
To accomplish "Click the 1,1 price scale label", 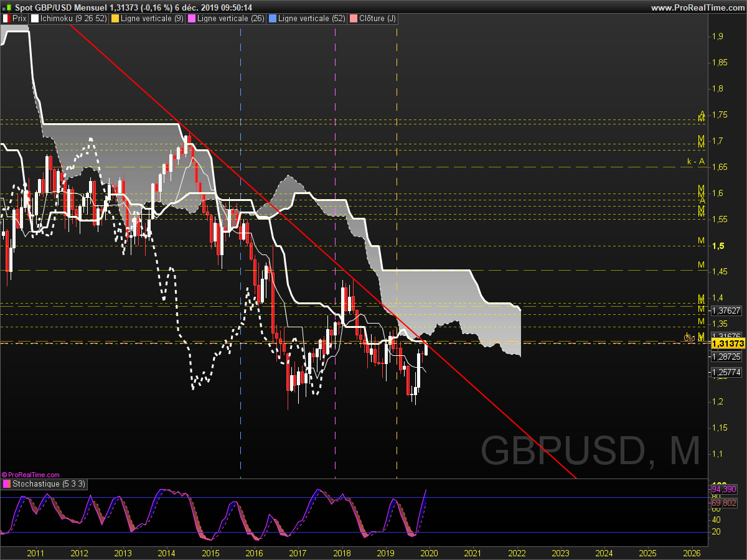I will click(x=717, y=454).
